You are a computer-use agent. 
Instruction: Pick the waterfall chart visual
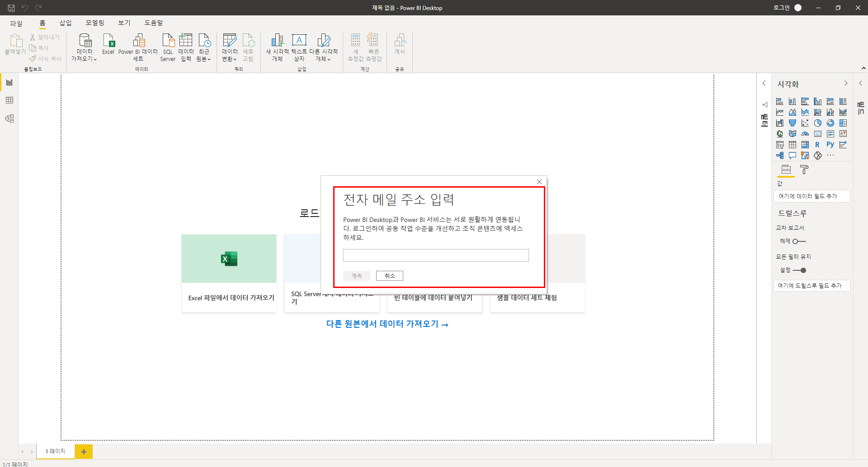(780, 123)
